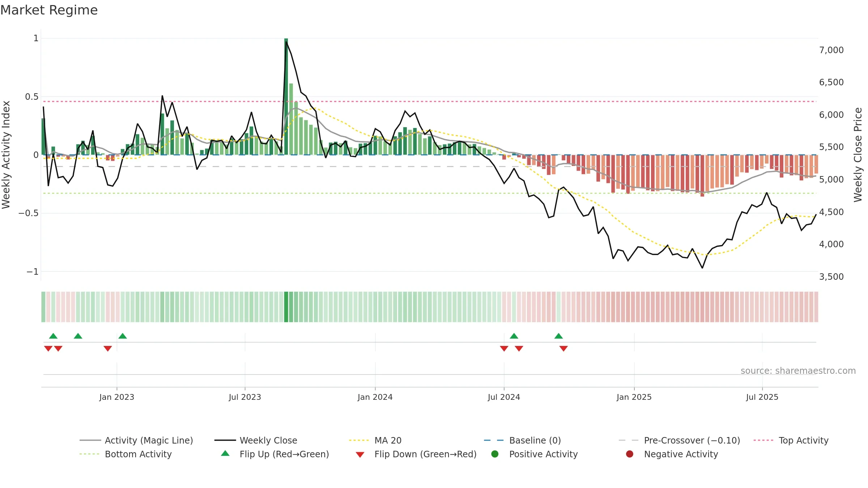Select the last red Flip Down triangle marker
Viewport: 868px width, 488px height.
(x=563, y=348)
